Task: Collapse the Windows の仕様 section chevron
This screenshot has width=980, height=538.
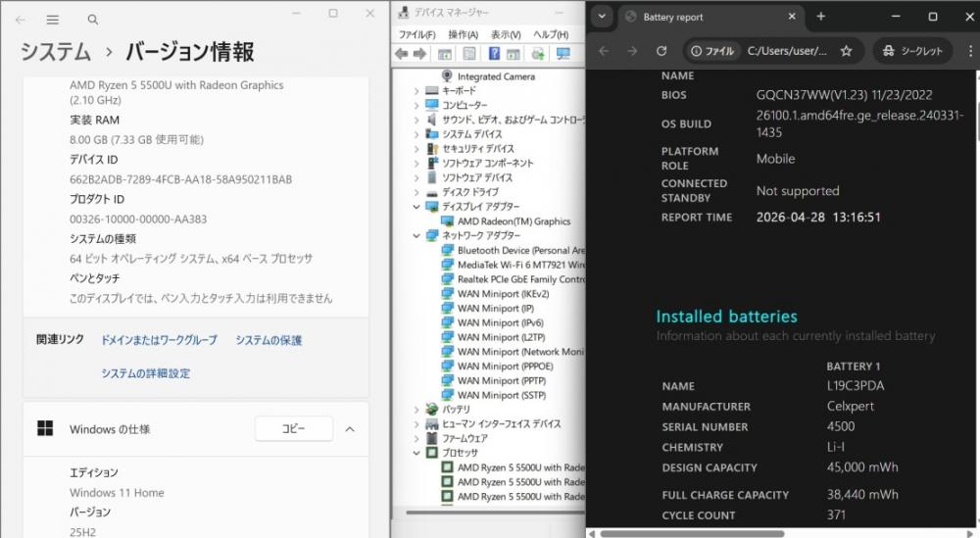Action: click(x=350, y=428)
